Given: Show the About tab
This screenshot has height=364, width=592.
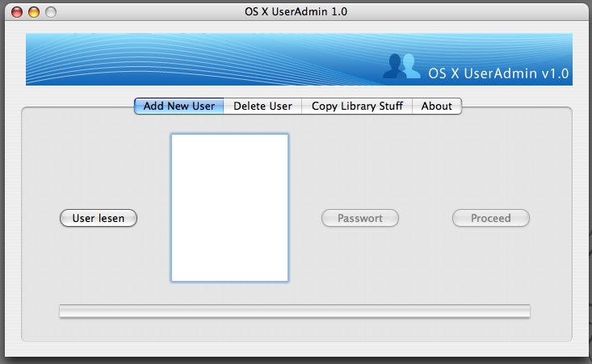Looking at the screenshot, I should (437, 106).
